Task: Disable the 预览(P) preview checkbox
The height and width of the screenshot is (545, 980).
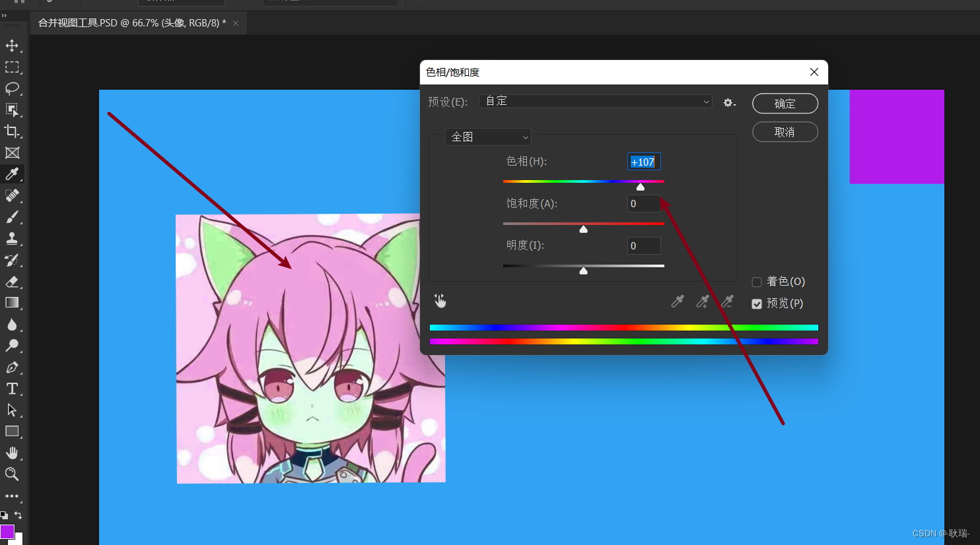Action: tap(756, 304)
